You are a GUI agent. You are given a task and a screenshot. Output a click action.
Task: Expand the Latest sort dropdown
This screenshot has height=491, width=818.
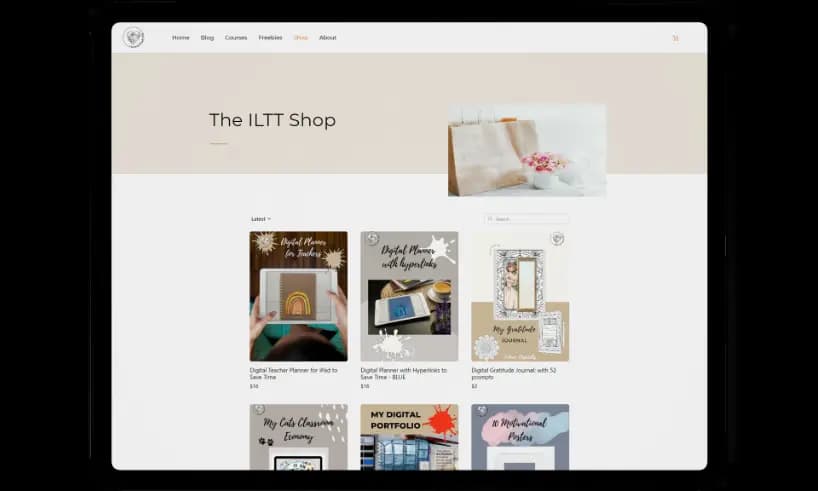click(x=261, y=219)
